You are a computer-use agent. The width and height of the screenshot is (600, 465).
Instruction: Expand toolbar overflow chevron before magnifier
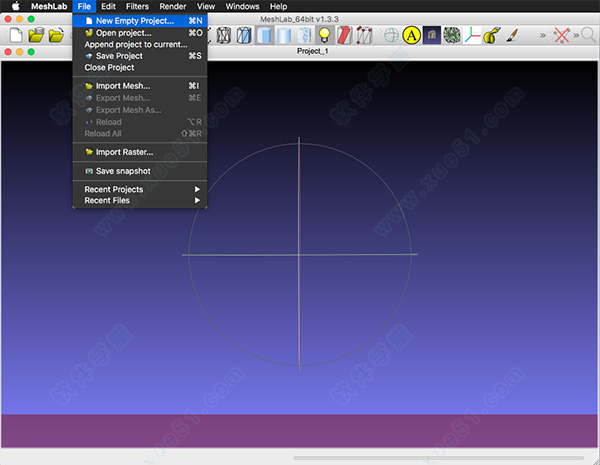(576, 36)
